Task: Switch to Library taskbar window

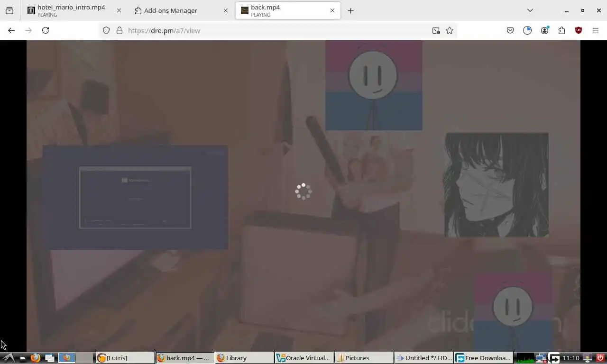Action: pyautogui.click(x=245, y=358)
